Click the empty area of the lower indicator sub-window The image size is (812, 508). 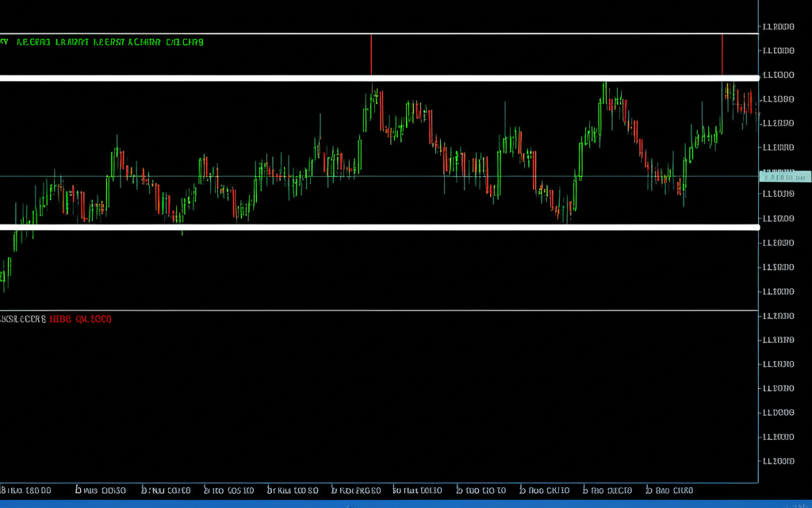[379, 397]
